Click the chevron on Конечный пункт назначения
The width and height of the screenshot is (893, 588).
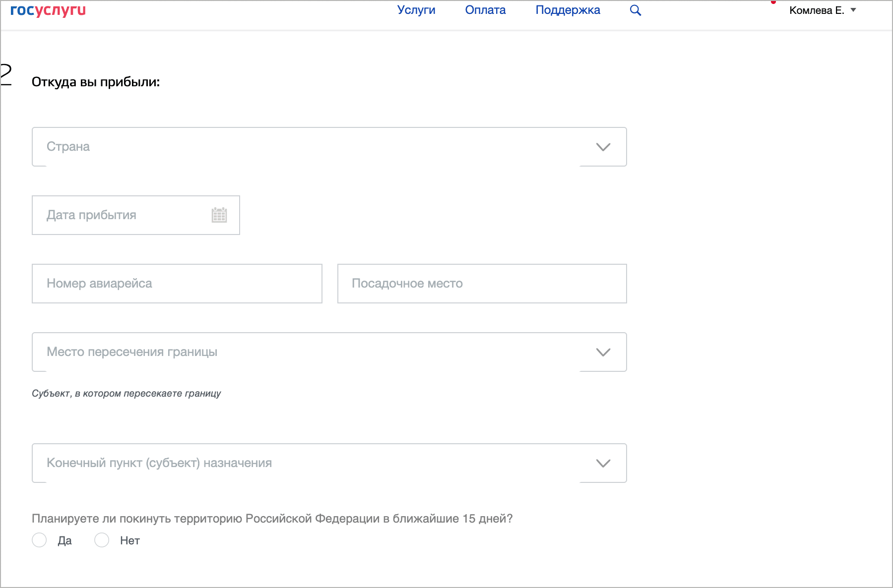coord(603,463)
